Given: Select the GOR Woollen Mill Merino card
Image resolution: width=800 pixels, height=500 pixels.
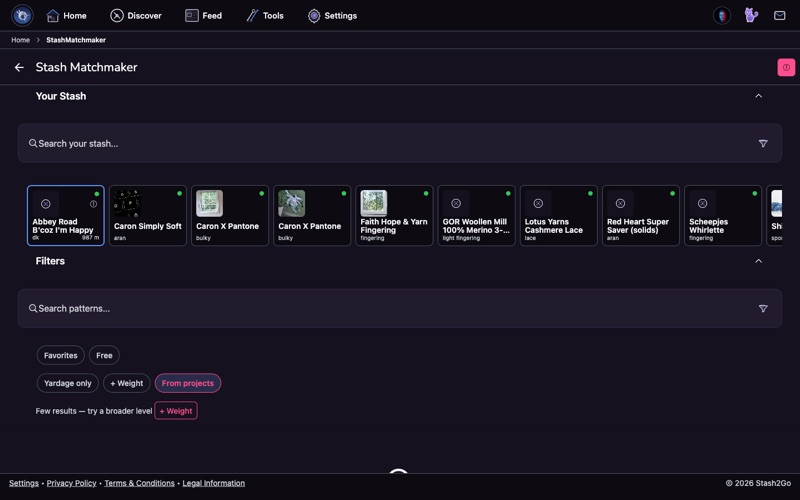Looking at the screenshot, I should [477, 215].
